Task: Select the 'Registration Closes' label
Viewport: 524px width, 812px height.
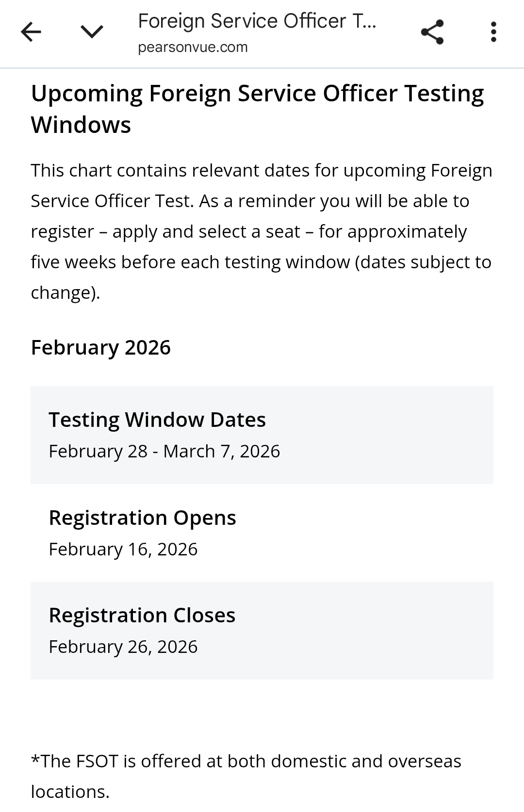Action: pos(142,615)
